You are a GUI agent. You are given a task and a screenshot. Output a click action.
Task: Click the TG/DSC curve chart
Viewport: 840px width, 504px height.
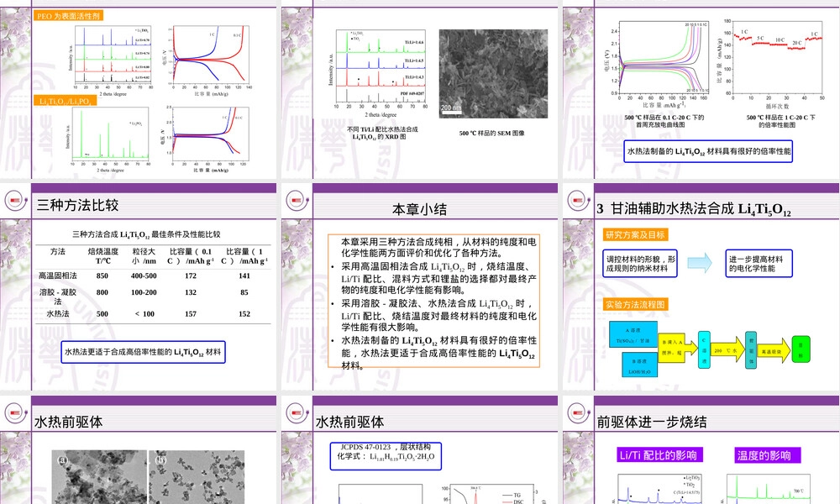[x=491, y=494]
